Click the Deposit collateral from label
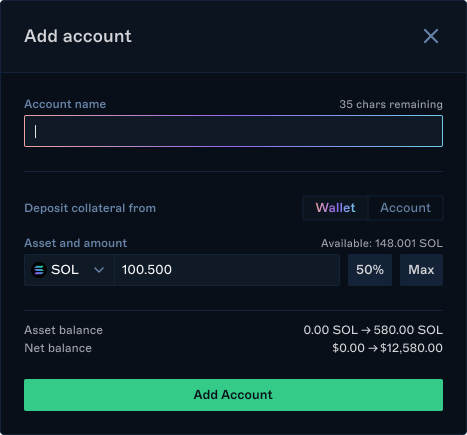The width and height of the screenshot is (467, 435). 90,208
